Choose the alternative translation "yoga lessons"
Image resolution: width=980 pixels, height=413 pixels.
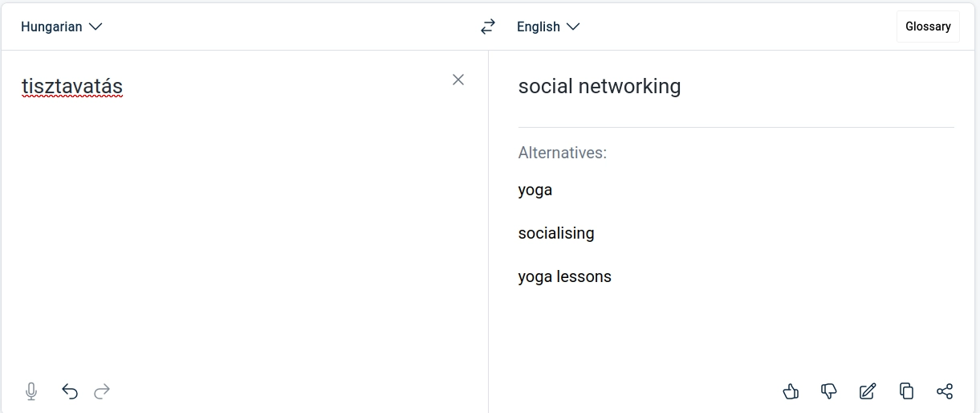565,276
